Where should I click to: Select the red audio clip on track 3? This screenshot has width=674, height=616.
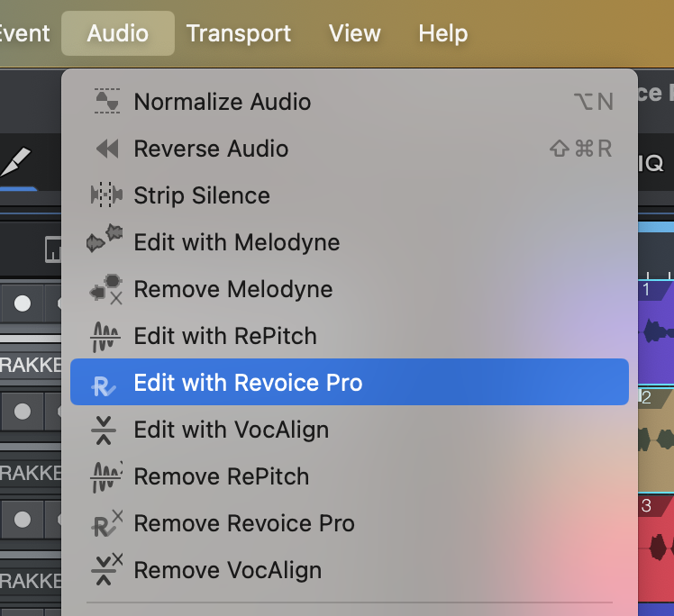655,547
